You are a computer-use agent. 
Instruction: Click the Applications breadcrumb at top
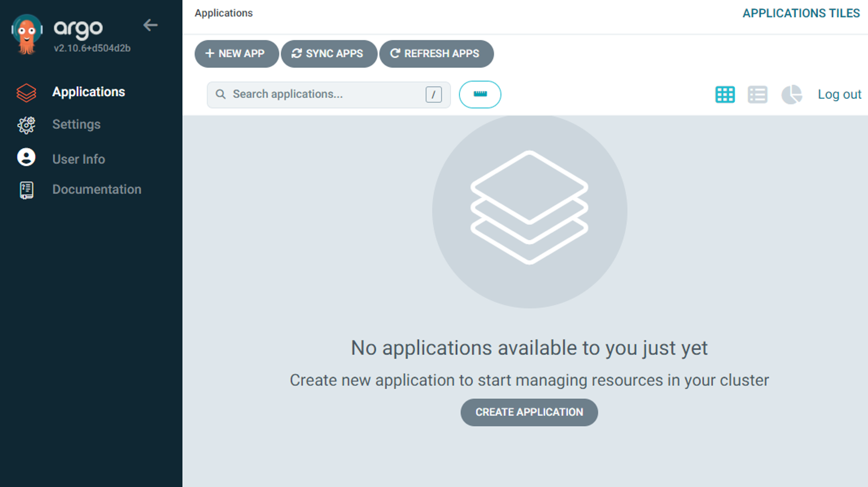(224, 13)
